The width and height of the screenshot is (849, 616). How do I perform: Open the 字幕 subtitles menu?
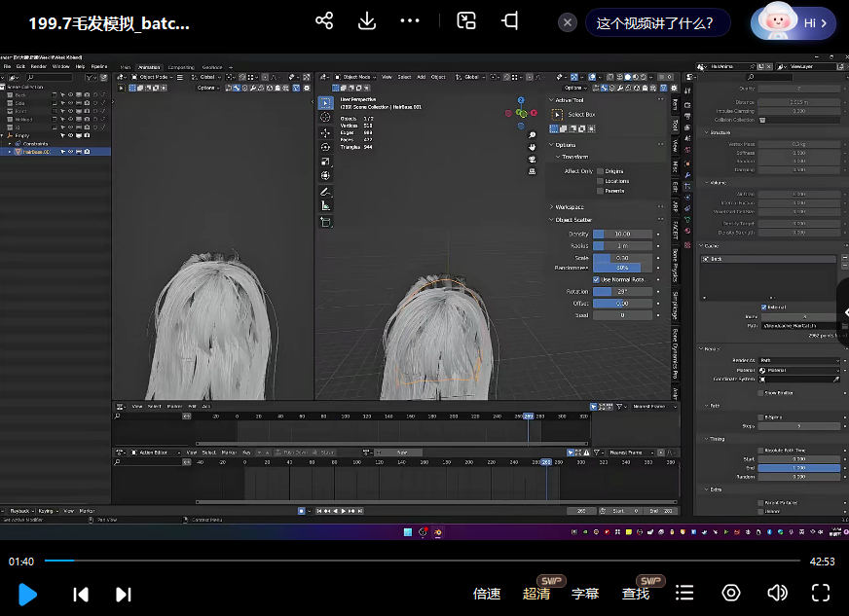585,594
